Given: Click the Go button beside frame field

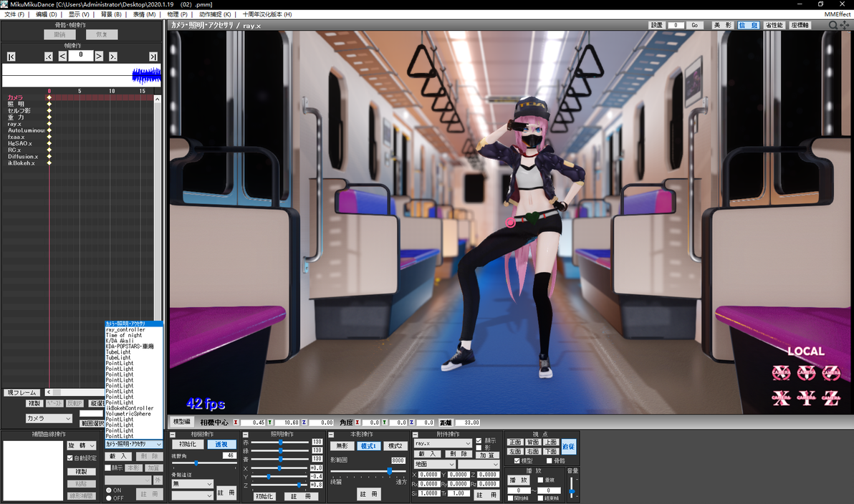Looking at the screenshot, I should click(x=695, y=25).
